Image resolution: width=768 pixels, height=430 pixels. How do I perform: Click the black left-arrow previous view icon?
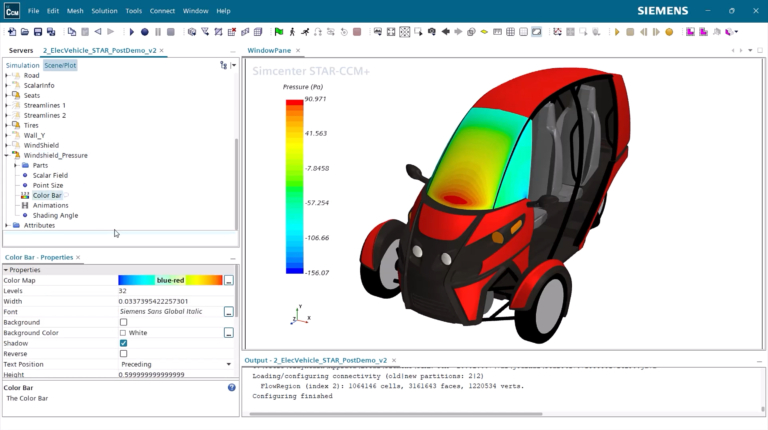tap(445, 32)
